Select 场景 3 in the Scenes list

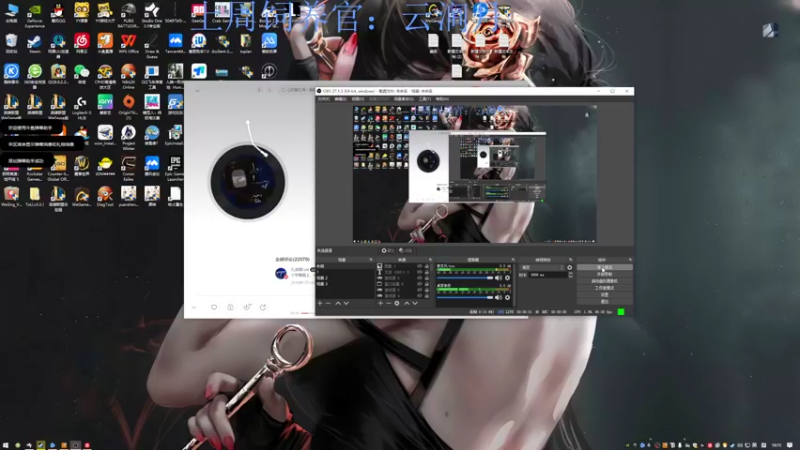[345, 284]
